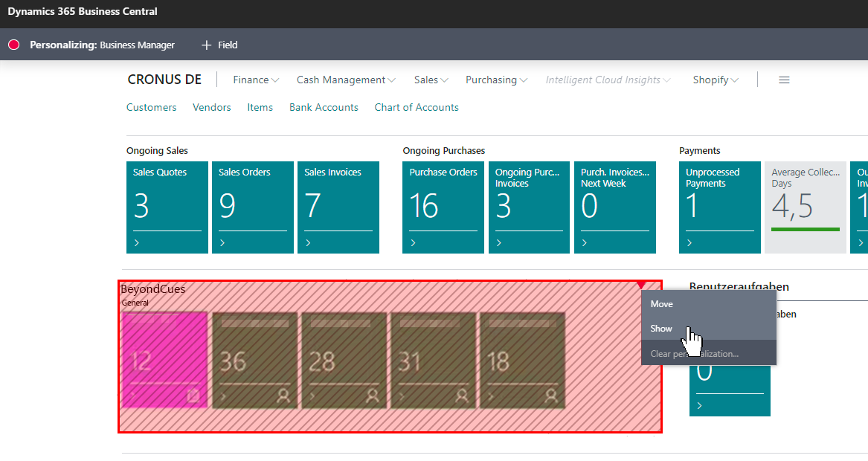Open the Items link
This screenshot has width=868, height=461.
click(260, 107)
